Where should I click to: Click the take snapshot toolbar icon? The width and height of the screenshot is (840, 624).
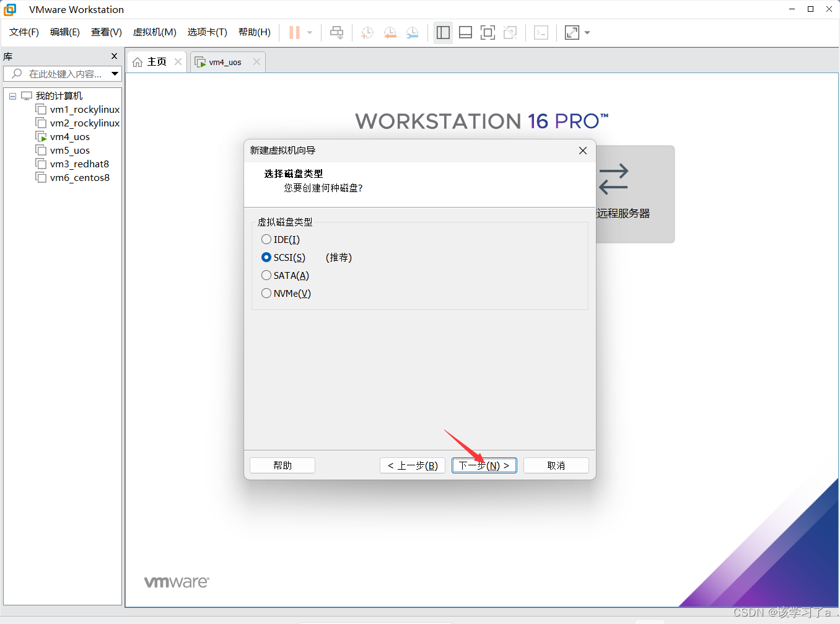tap(367, 33)
